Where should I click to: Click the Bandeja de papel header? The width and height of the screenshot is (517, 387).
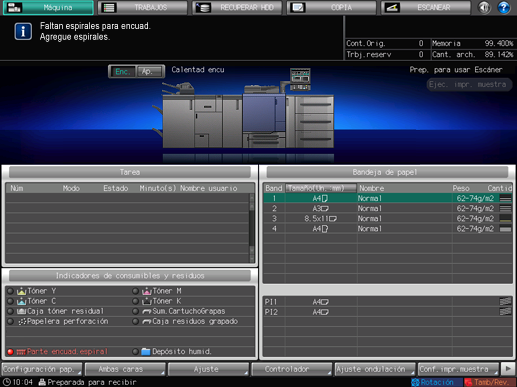[x=387, y=172]
